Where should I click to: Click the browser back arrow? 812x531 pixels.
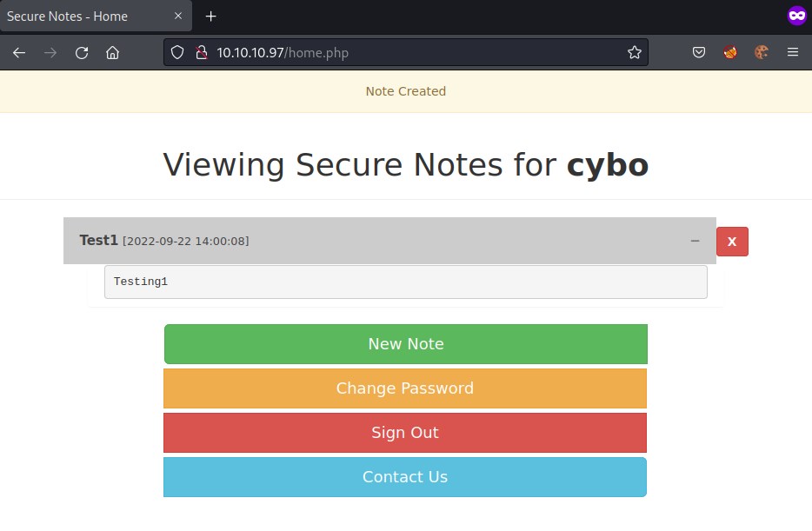click(x=19, y=52)
